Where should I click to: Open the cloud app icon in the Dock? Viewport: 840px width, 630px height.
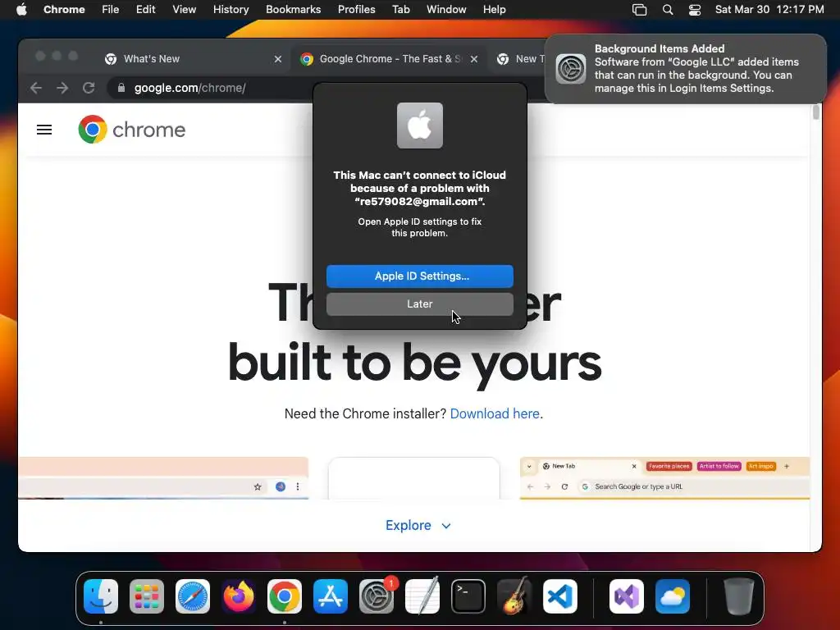click(x=673, y=596)
